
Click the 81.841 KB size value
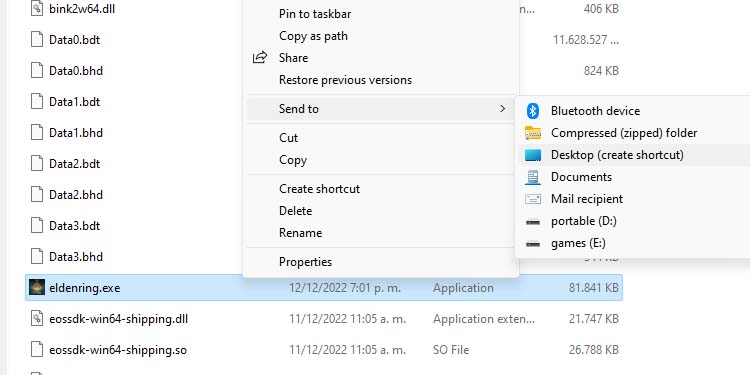click(594, 288)
